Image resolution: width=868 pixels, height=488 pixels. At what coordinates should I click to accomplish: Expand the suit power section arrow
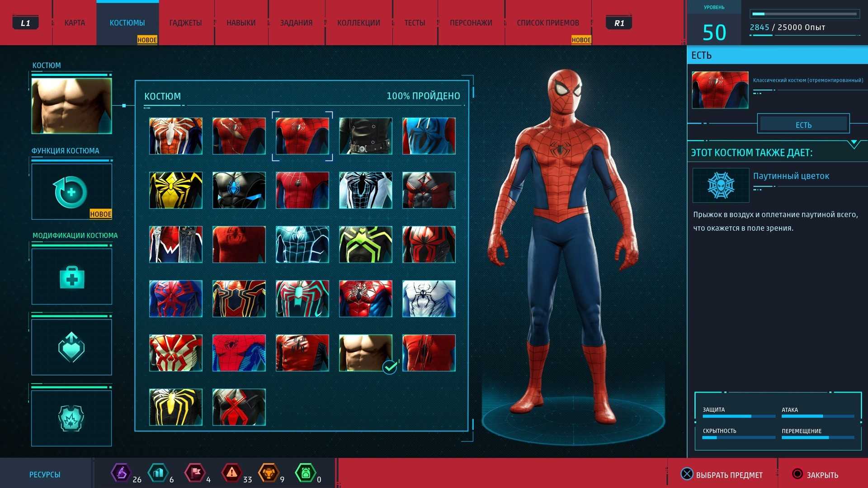(x=854, y=144)
